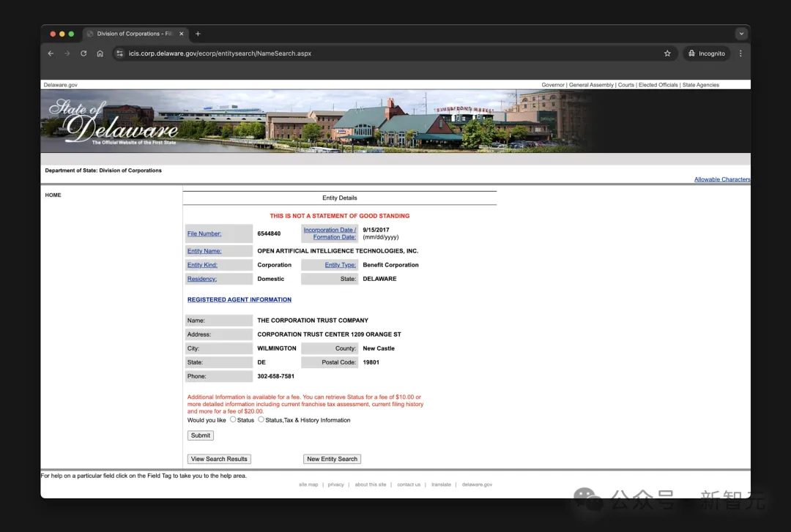Open Chrome three-dot menu
Image resolution: width=791 pixels, height=532 pixels.
tap(740, 53)
